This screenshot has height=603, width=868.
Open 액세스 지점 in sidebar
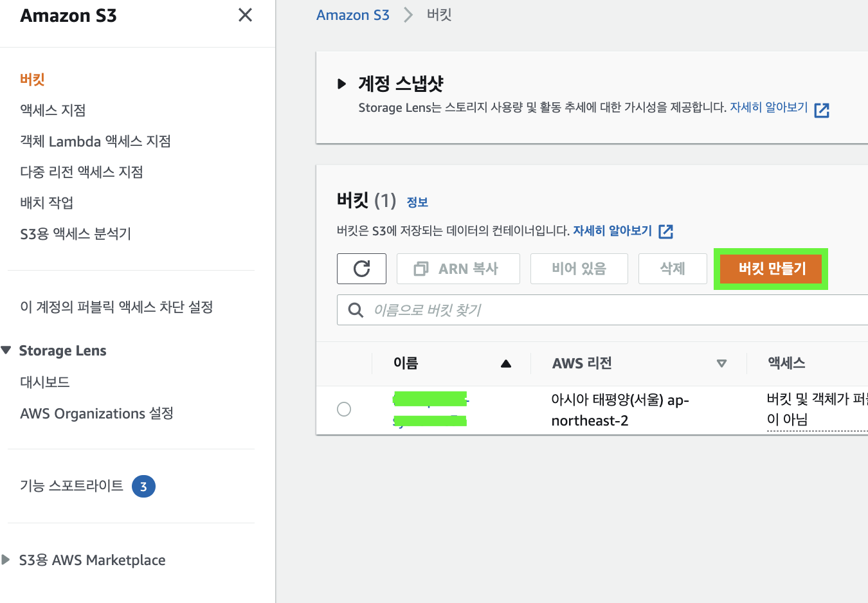pos(53,110)
